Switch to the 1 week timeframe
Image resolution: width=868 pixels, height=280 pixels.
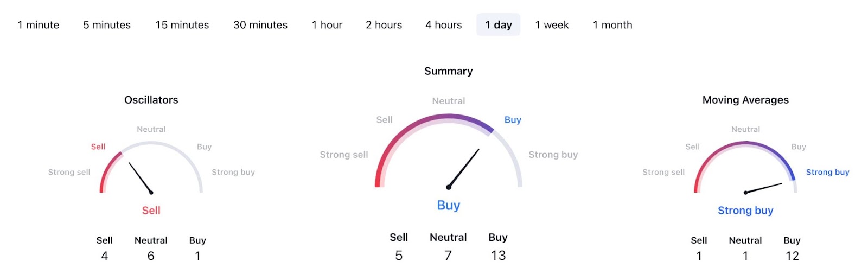(x=552, y=25)
